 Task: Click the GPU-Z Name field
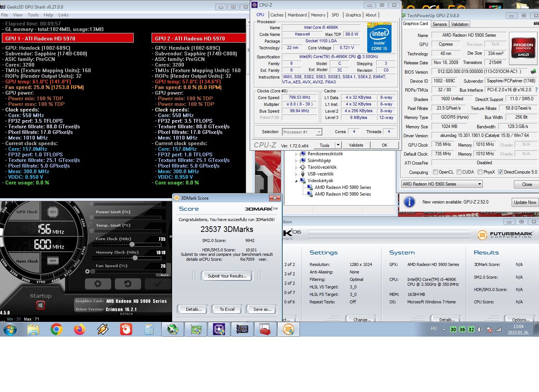(x=469, y=35)
